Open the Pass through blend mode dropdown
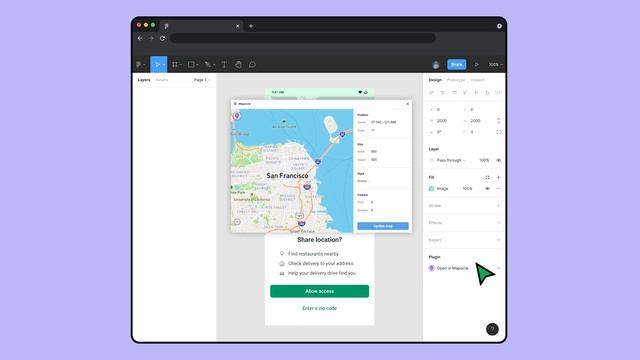The width and height of the screenshot is (640, 360). pyautogui.click(x=451, y=160)
